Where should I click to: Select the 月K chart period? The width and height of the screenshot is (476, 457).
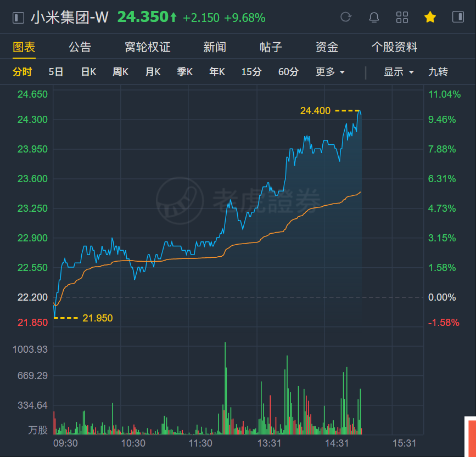click(x=153, y=72)
